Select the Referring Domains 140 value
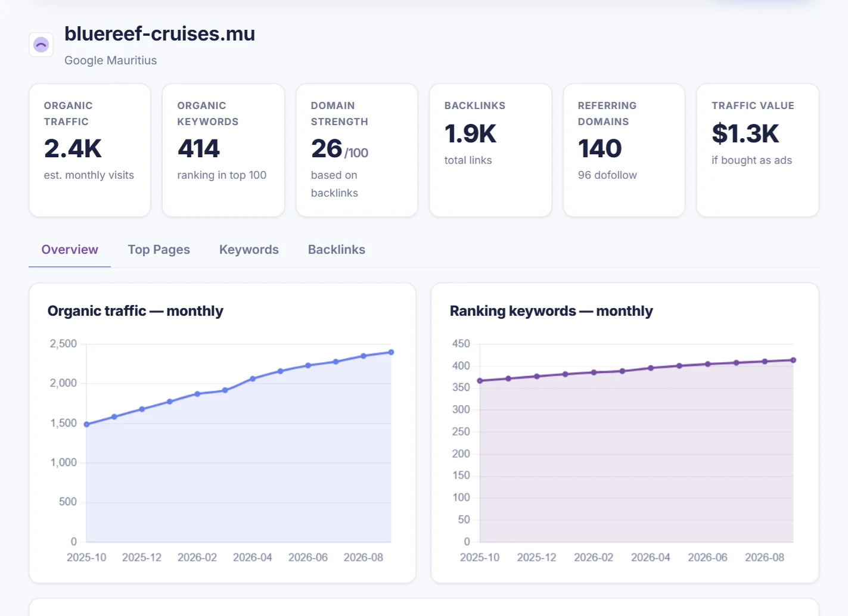This screenshot has height=616, width=848. 599,149
